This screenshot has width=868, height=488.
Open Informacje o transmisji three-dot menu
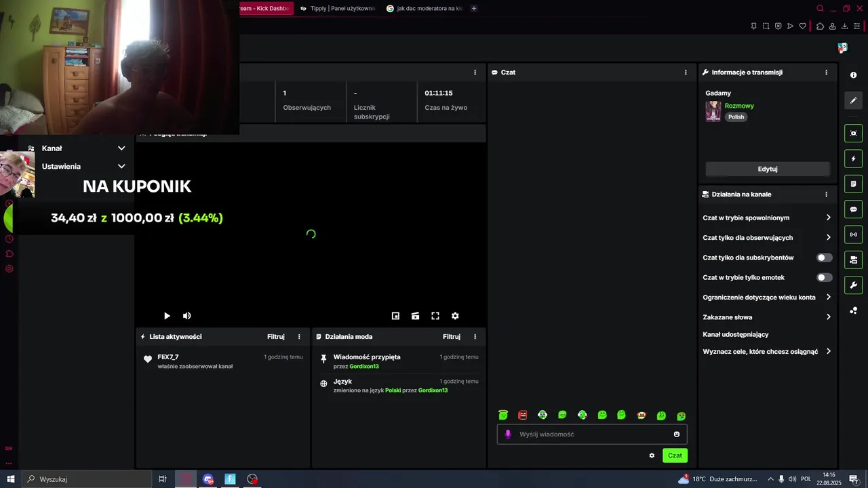click(x=826, y=73)
